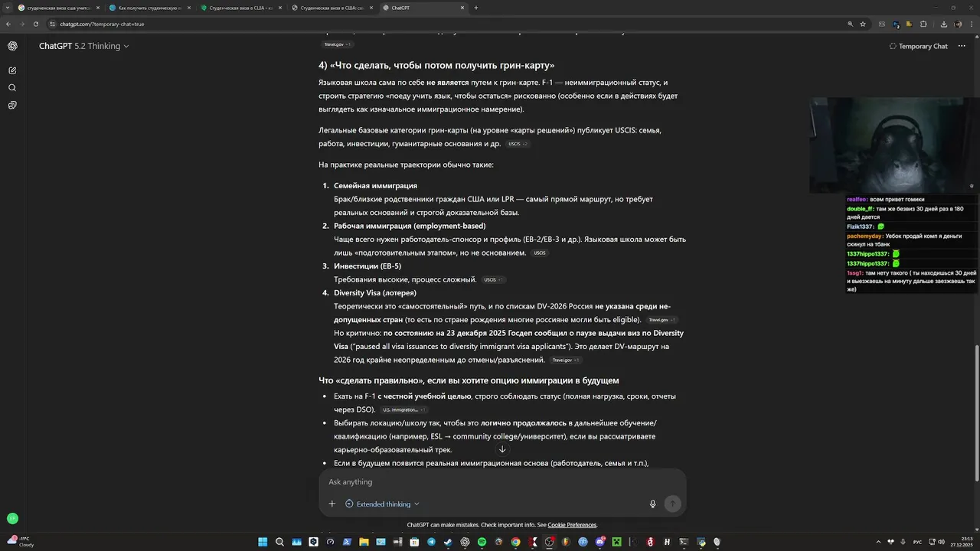The height and width of the screenshot is (551, 980).
Task: Open the Travel.gov citation after 'отмены/разъяснений'
Action: pyautogui.click(x=566, y=360)
